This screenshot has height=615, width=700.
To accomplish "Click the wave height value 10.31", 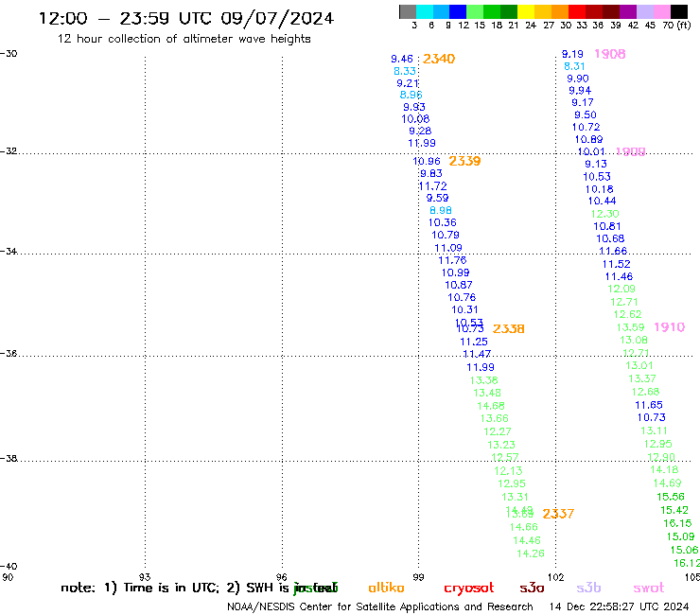I will (x=464, y=309).
